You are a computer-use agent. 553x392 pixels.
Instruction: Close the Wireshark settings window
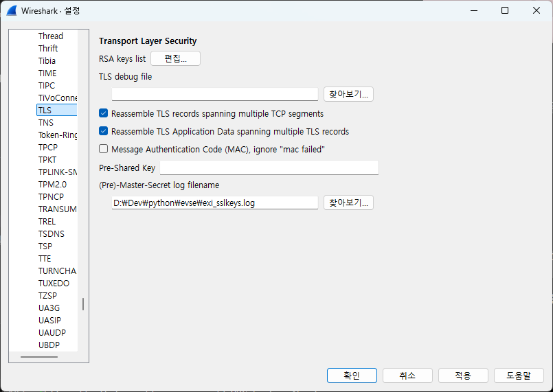(x=536, y=10)
